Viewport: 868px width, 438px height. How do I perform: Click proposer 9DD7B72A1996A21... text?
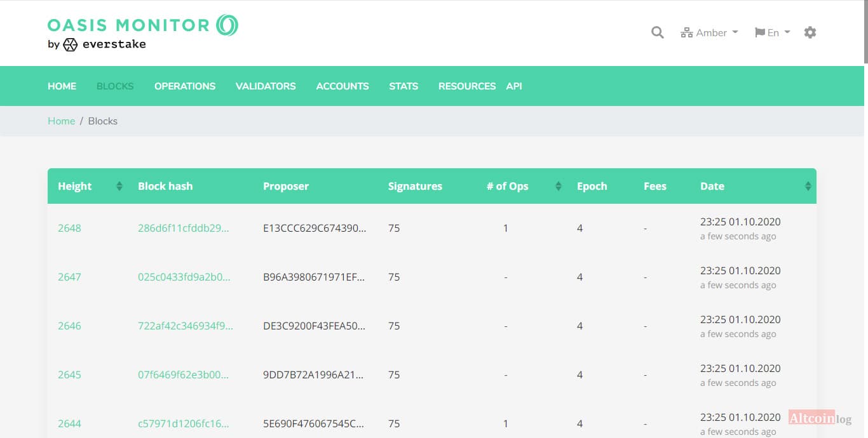pos(313,375)
